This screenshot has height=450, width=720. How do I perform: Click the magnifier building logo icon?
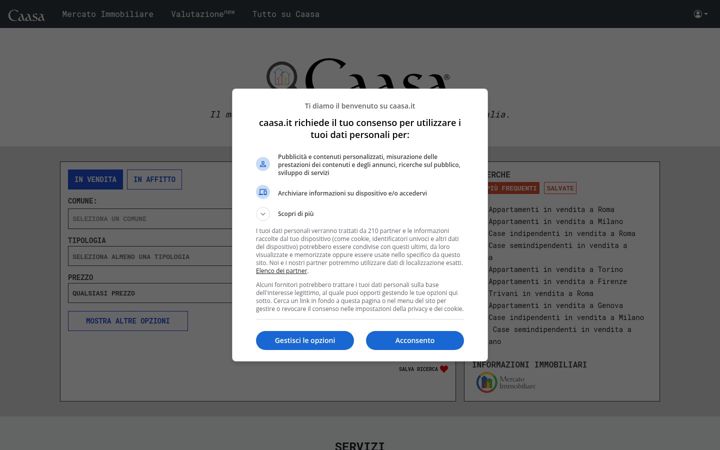(281, 76)
